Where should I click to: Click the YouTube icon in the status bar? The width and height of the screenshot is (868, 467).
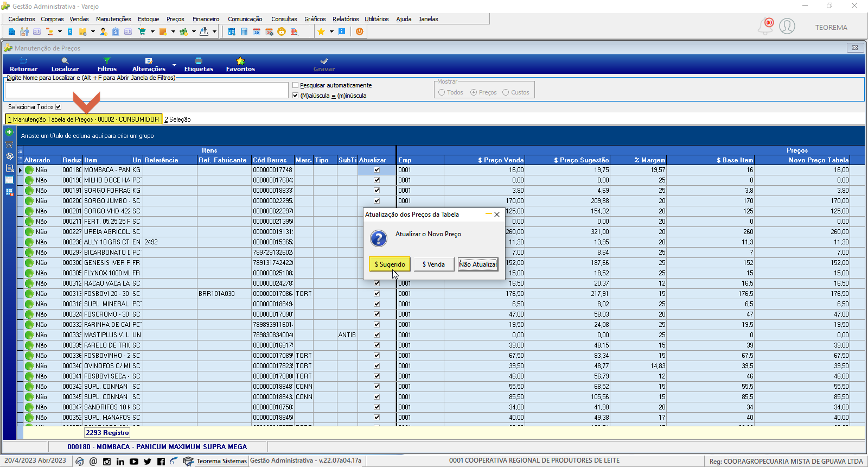(x=133, y=462)
